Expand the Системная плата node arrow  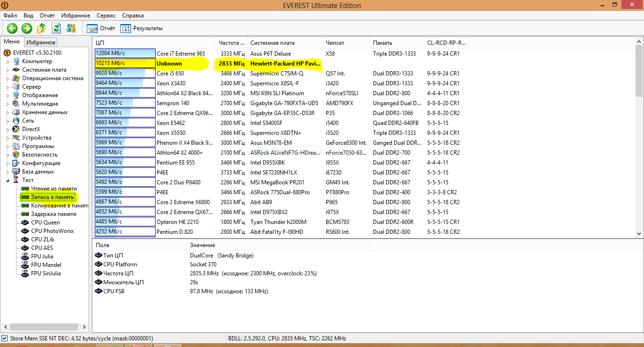coord(8,70)
